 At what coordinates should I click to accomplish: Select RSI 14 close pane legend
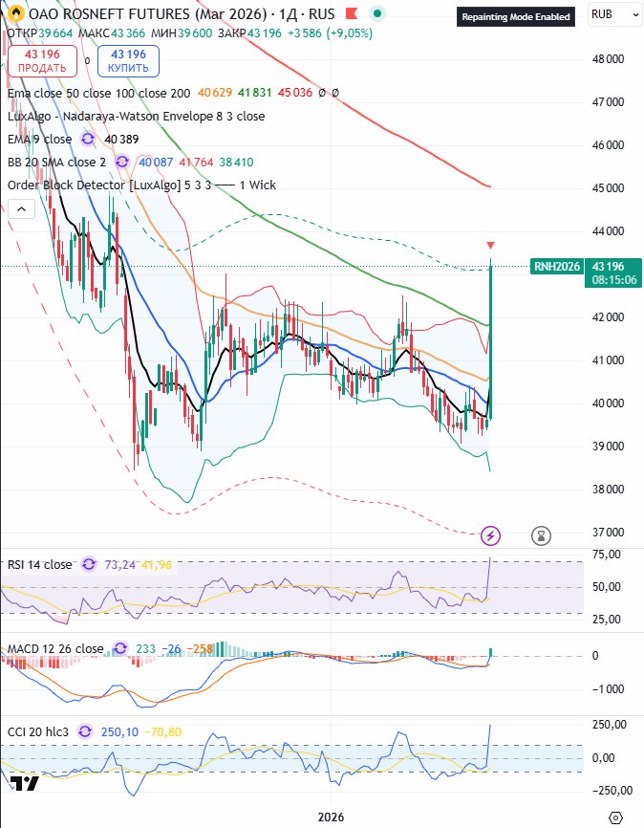(x=39, y=564)
